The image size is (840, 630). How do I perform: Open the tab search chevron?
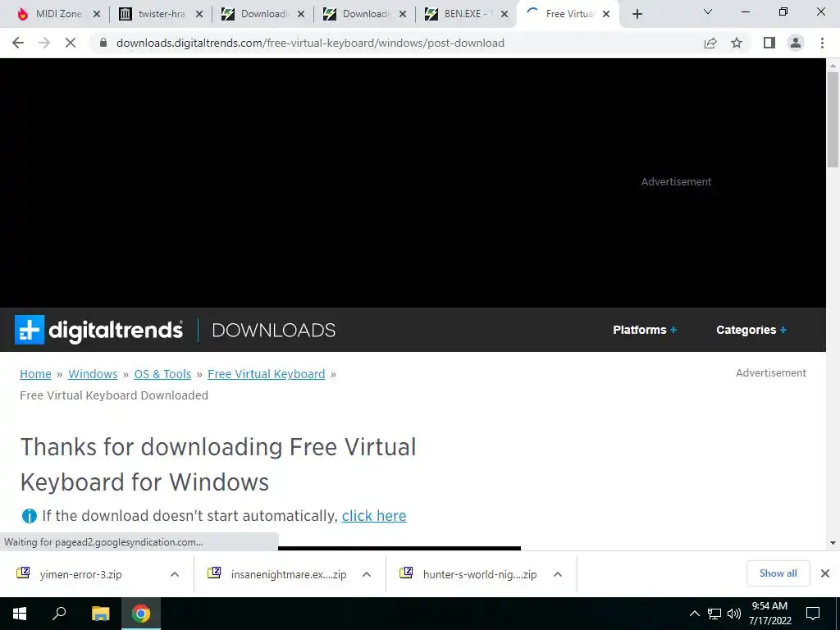pyautogui.click(x=708, y=11)
